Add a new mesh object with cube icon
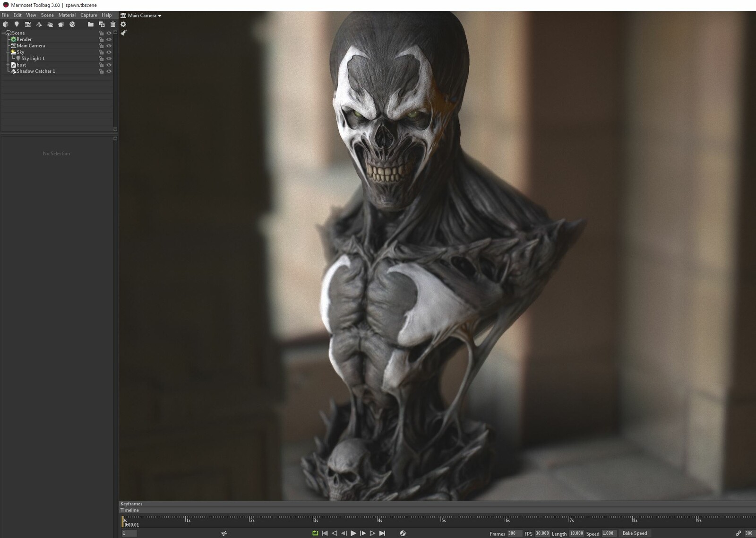Screen dimensions: 756x538 point(5,24)
